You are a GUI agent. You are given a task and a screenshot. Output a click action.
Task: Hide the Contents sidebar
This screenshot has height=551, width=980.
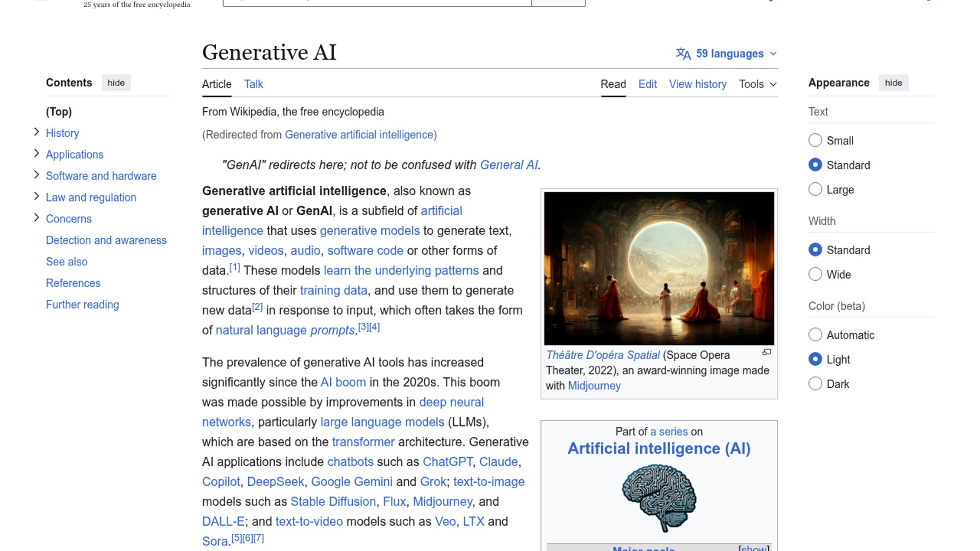[x=116, y=83]
